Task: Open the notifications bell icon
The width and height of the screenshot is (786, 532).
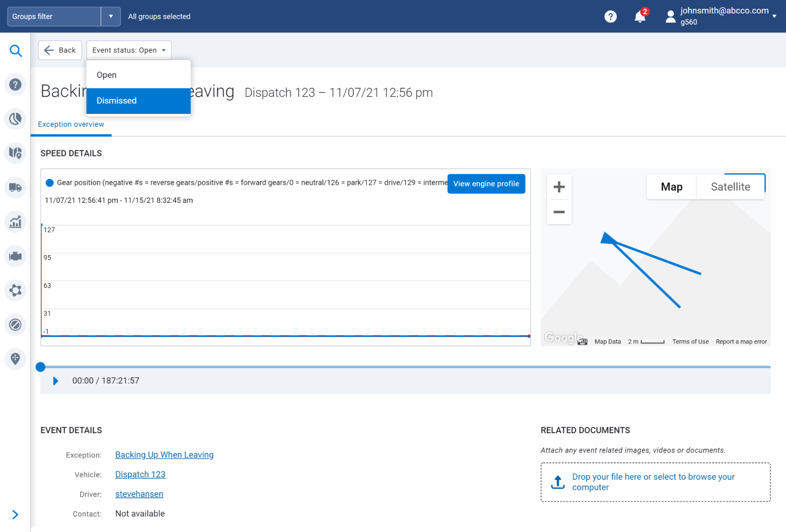Action: 640,17
